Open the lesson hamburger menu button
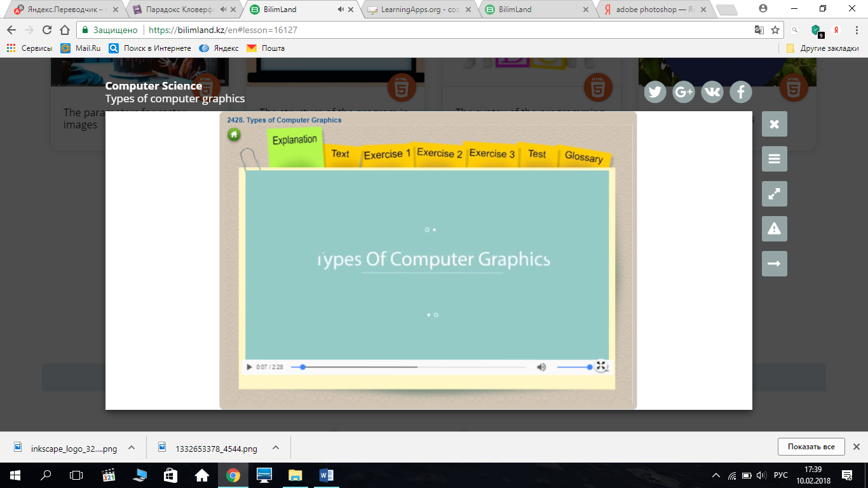This screenshot has width=868, height=488. point(775,159)
